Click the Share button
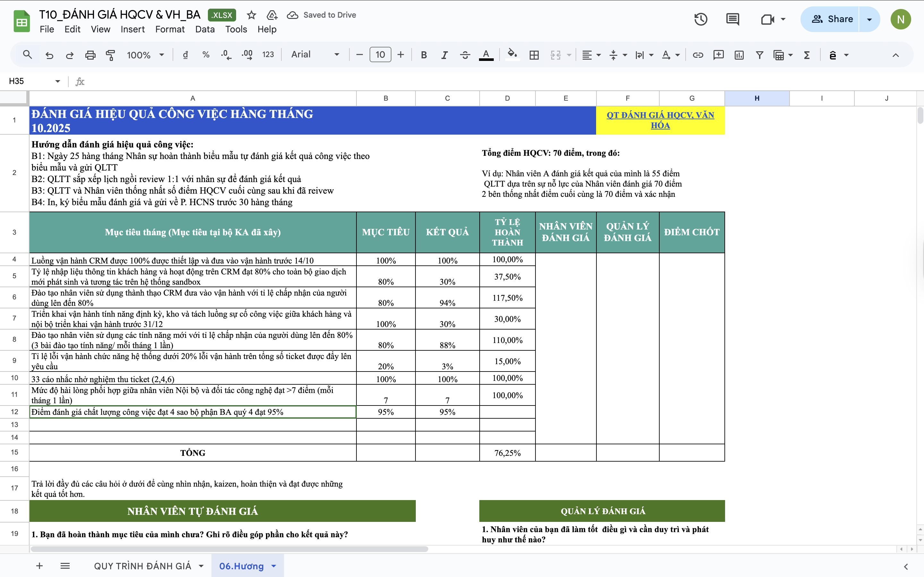924x577 pixels. (832, 19)
